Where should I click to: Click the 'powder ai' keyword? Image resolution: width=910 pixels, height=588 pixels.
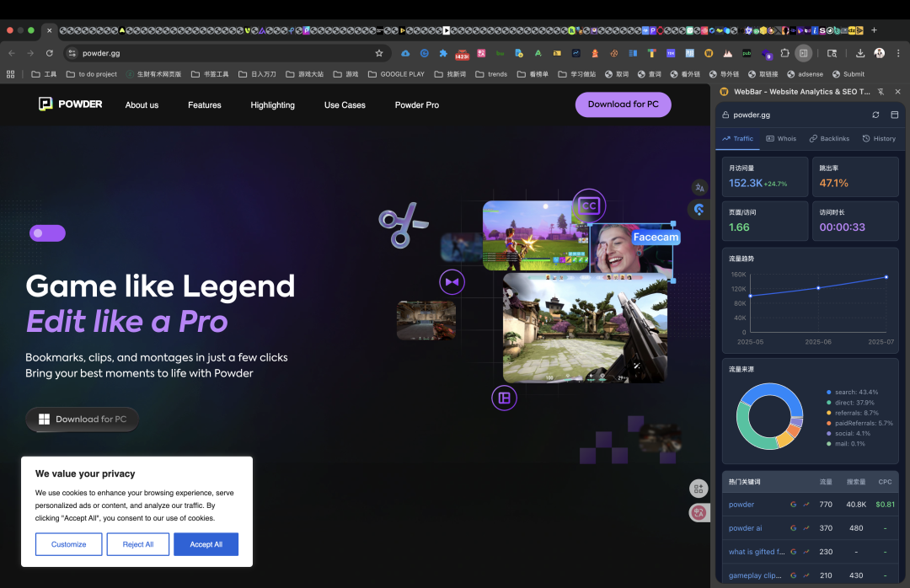745,528
